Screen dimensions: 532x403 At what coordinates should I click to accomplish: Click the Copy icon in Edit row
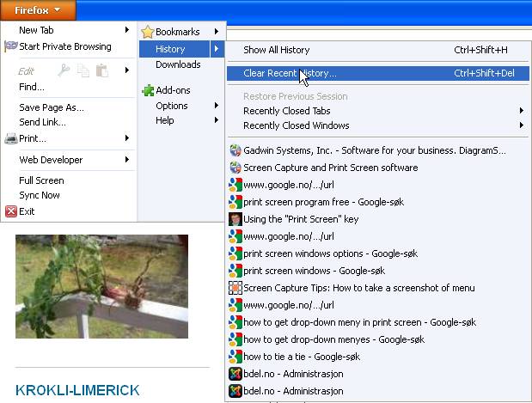pos(83,70)
